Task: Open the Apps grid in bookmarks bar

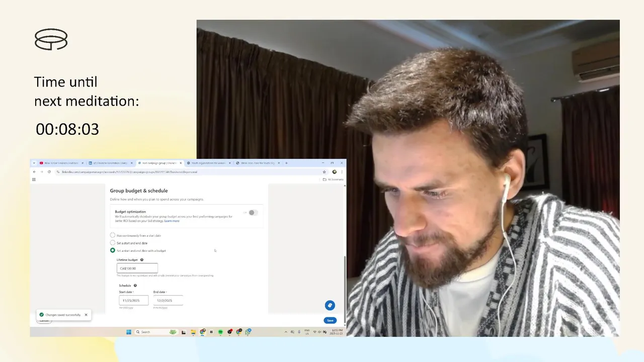Action: pos(34,179)
